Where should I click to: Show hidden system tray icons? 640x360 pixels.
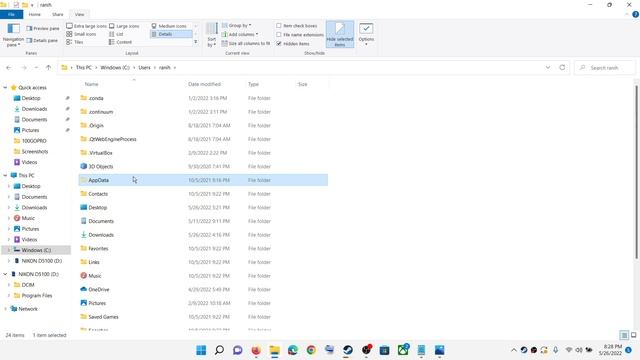[513, 350]
